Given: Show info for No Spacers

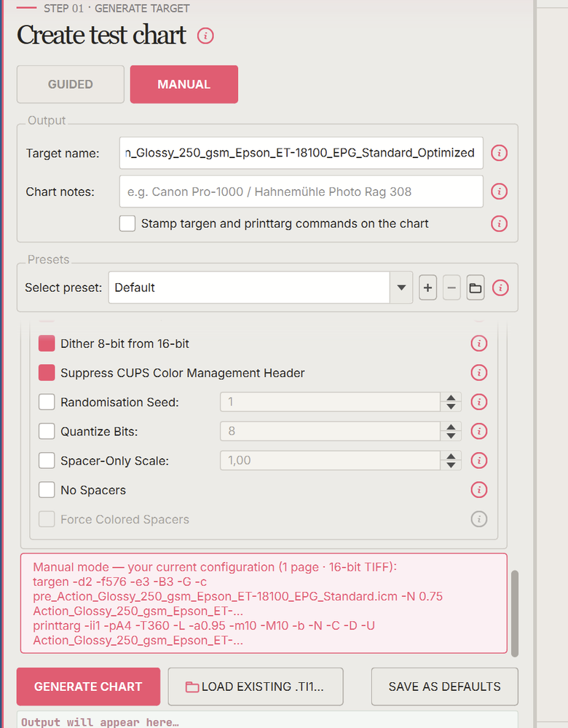Looking at the screenshot, I should (x=479, y=490).
